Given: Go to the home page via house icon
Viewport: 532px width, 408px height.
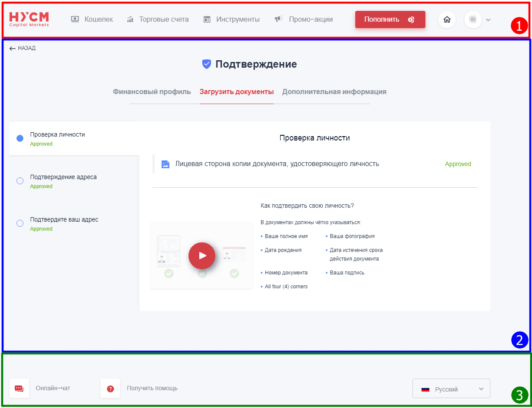Looking at the screenshot, I should pos(447,20).
